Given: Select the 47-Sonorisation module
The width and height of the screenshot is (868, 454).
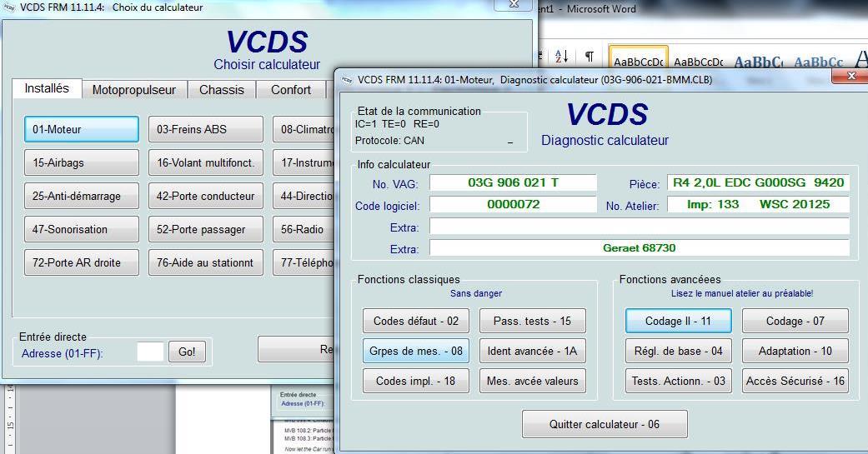Looking at the screenshot, I should 82,229.
